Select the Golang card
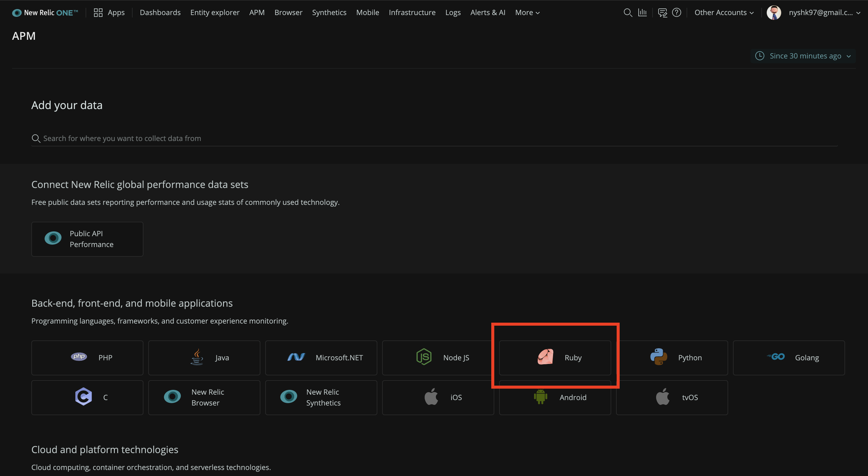The width and height of the screenshot is (868, 476). coord(789,358)
